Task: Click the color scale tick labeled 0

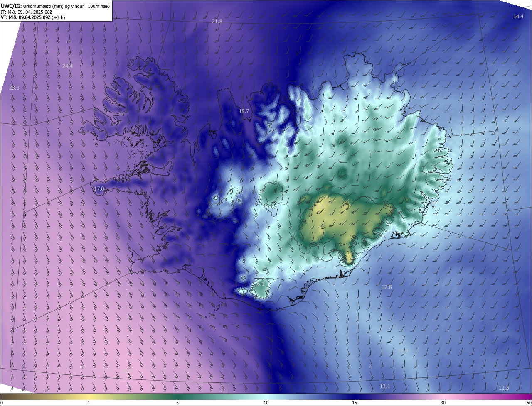Action: pos(2,403)
